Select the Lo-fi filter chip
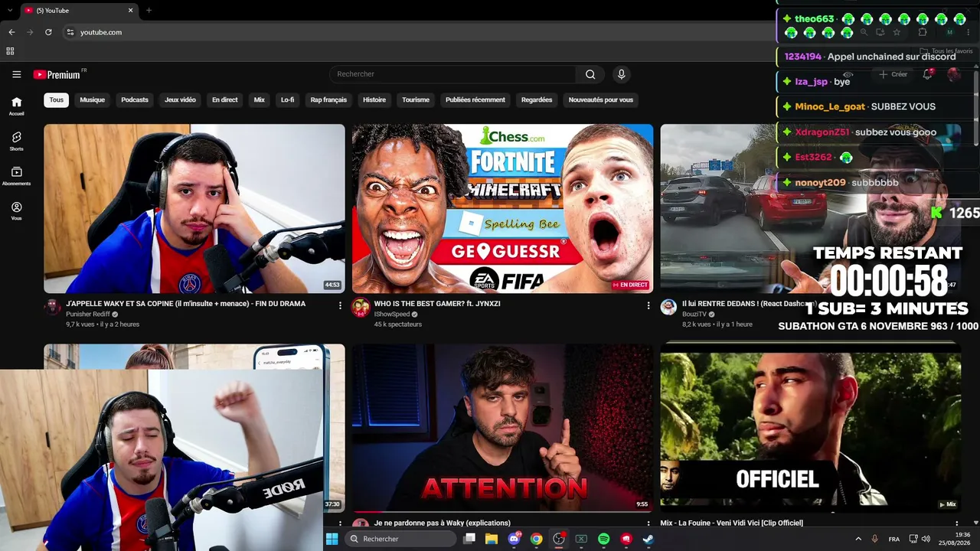The image size is (980, 551). tap(287, 99)
